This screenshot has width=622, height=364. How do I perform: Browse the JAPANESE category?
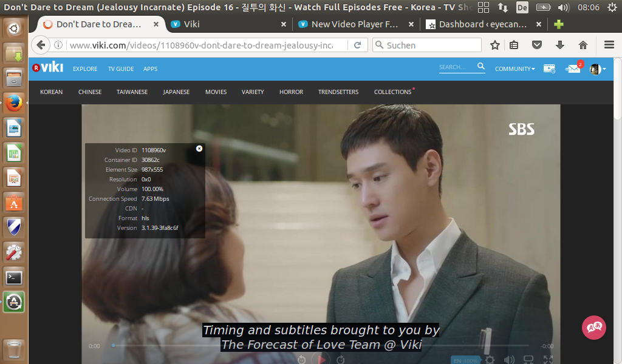176,92
